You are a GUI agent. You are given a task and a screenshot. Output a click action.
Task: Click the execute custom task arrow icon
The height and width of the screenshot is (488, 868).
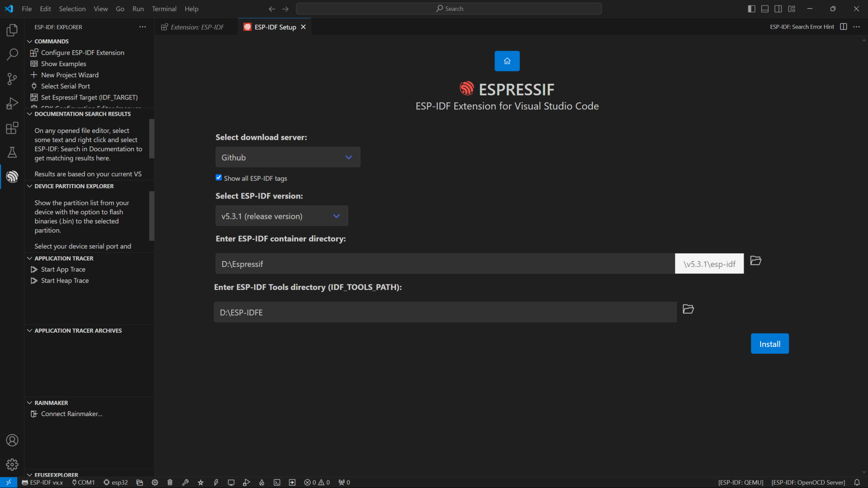click(292, 483)
